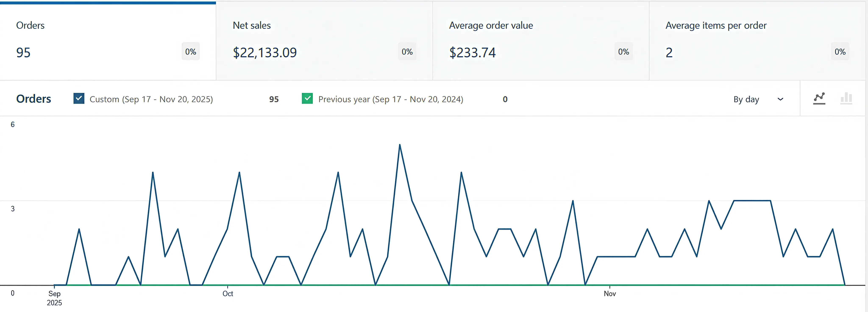
Task: Select the Orders summary tab
Action: (108, 41)
